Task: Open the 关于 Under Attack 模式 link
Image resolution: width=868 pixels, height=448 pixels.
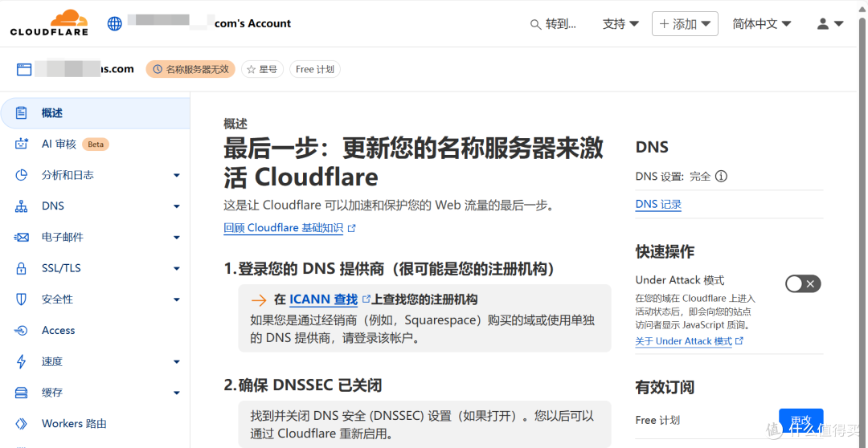Action: click(684, 341)
